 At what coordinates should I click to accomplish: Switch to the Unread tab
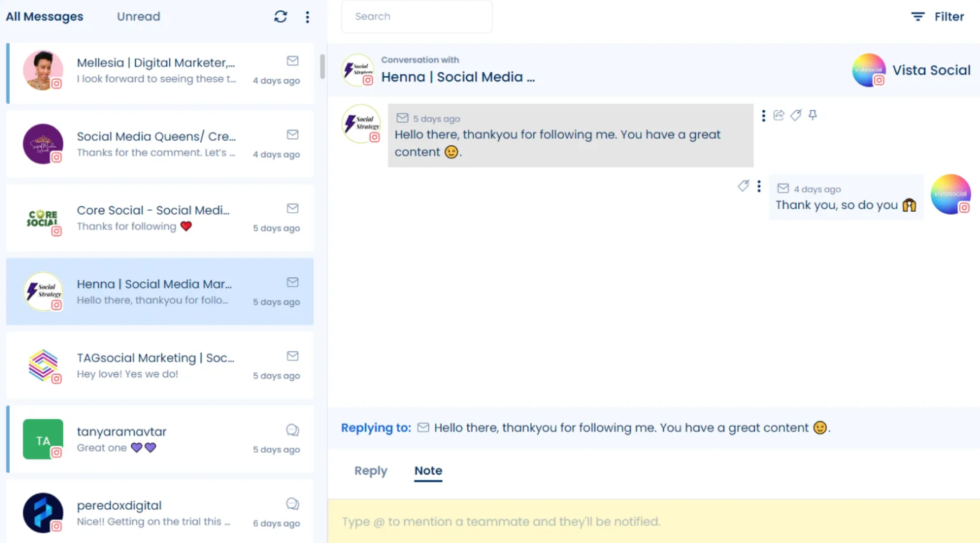(x=138, y=16)
